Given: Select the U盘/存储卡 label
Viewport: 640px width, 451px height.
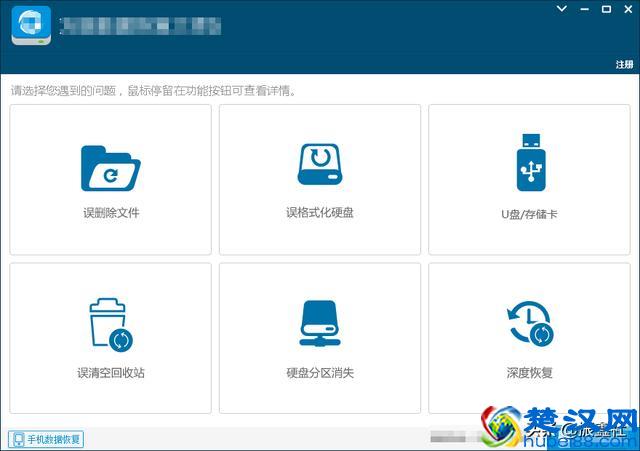Looking at the screenshot, I should point(529,214).
